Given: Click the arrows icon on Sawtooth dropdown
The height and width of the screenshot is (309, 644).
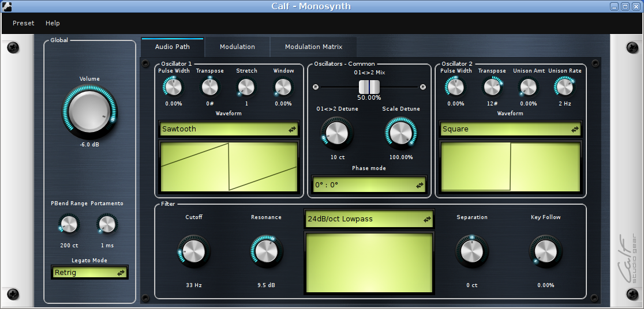Looking at the screenshot, I should coord(292,129).
